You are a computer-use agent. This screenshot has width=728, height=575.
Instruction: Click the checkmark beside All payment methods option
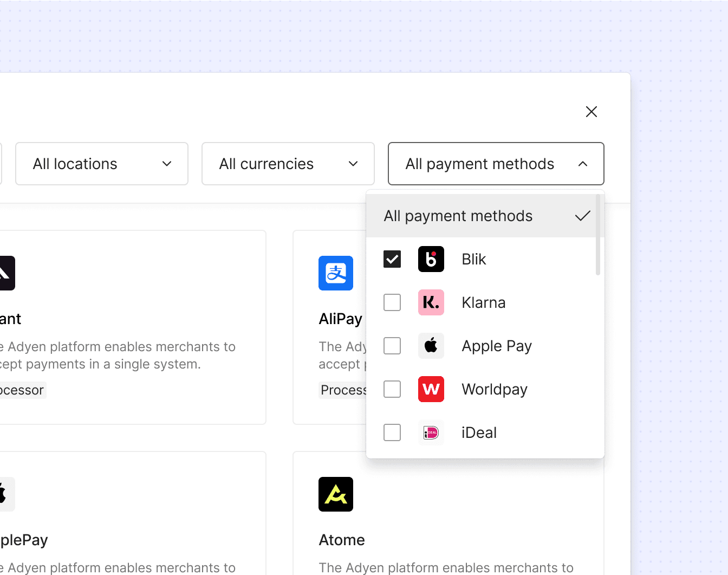[x=583, y=216]
